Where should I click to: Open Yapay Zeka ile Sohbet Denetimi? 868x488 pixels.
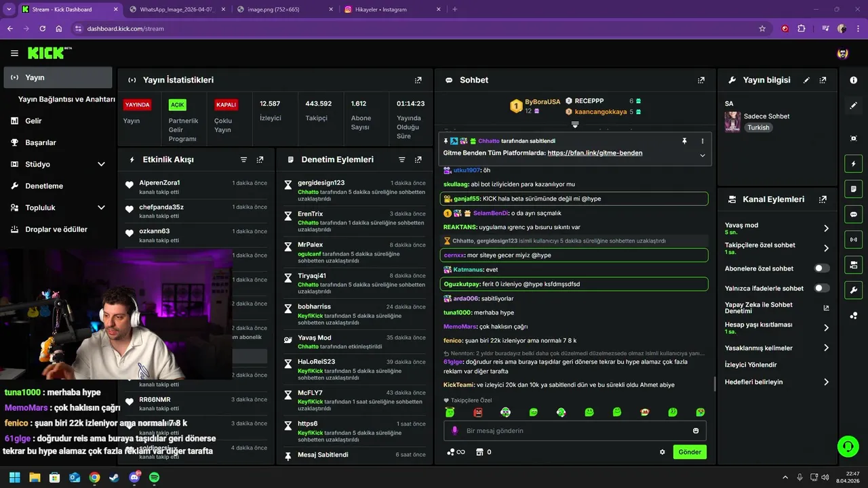click(x=776, y=308)
